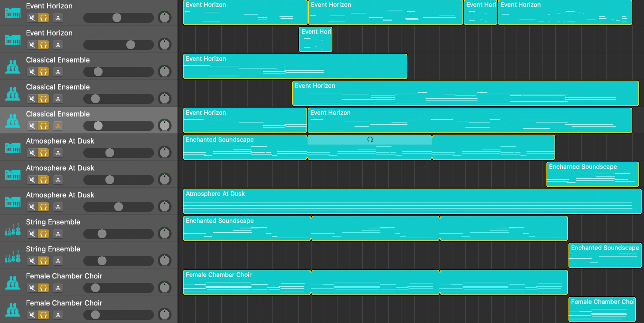The width and height of the screenshot is (644, 323).
Task: Click the second Event Horizon track volume slider
Action: click(119, 45)
